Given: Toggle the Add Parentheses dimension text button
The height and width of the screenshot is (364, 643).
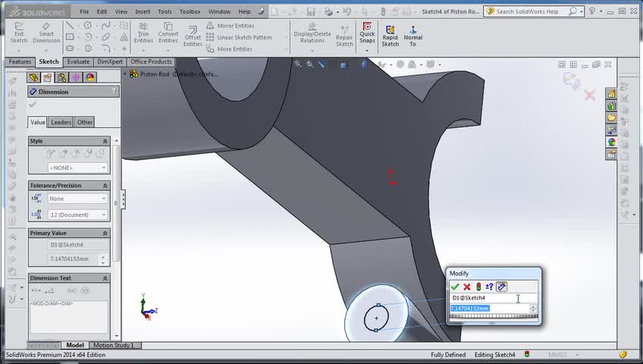Looking at the screenshot, I should 71,290.
